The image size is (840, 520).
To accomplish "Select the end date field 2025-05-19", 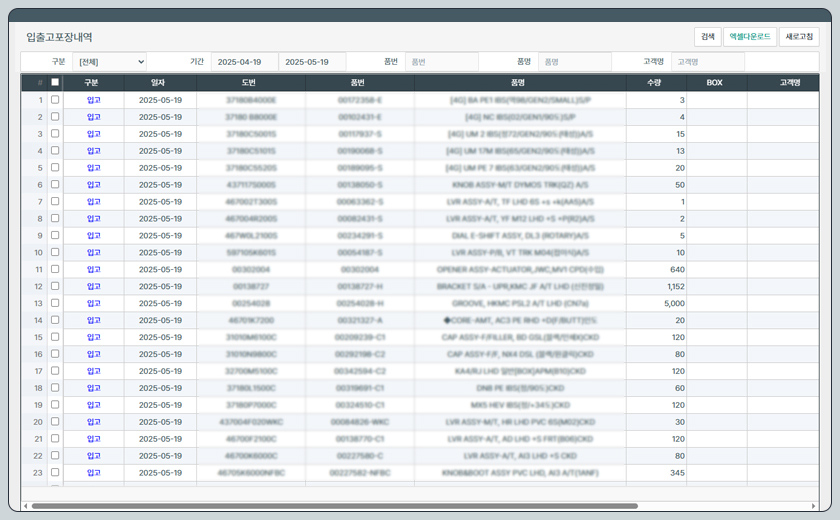I will pos(312,62).
